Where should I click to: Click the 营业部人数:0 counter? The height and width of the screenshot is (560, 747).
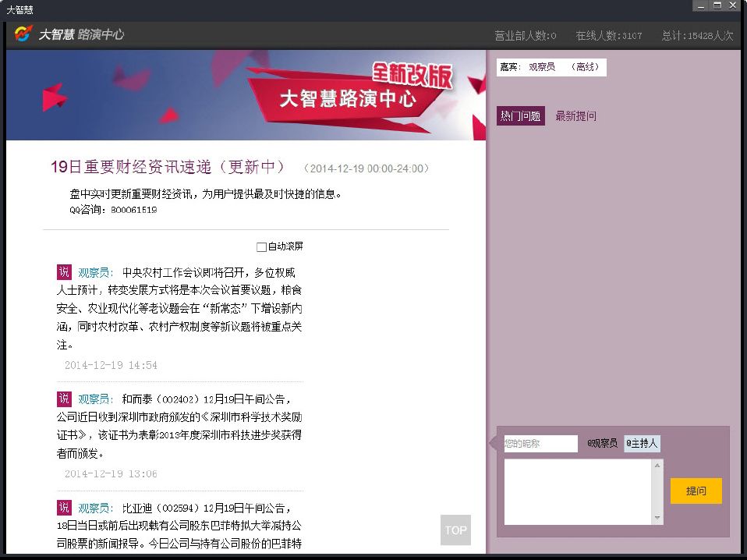pos(525,36)
